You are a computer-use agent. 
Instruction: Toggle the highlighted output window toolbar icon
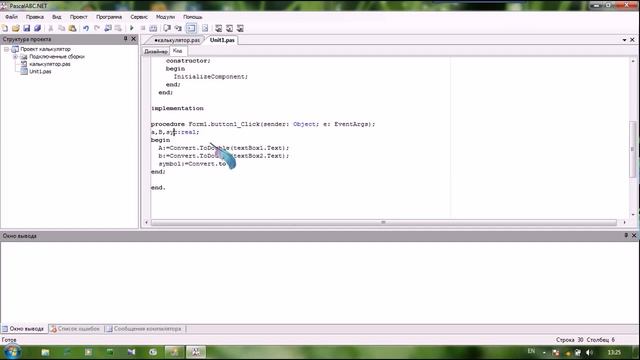[x=191, y=28]
